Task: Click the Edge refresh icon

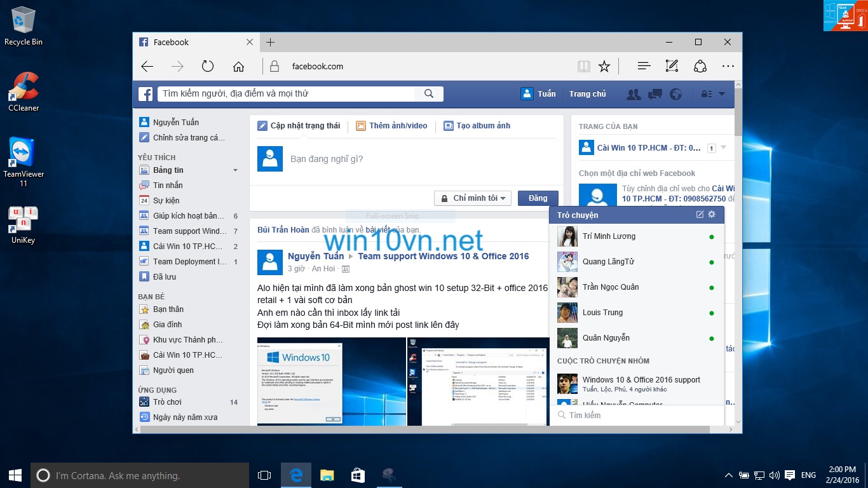Action: pyautogui.click(x=208, y=66)
